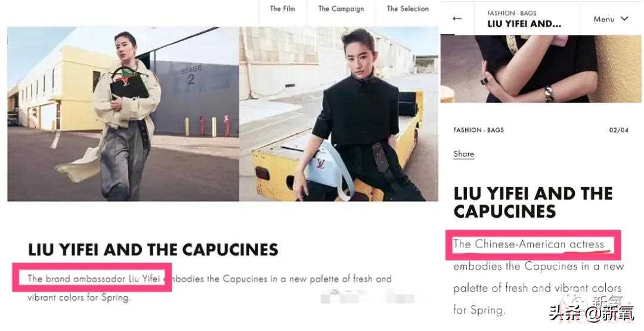Select The Selection tab
The width and height of the screenshot is (644, 331).
click(x=408, y=8)
